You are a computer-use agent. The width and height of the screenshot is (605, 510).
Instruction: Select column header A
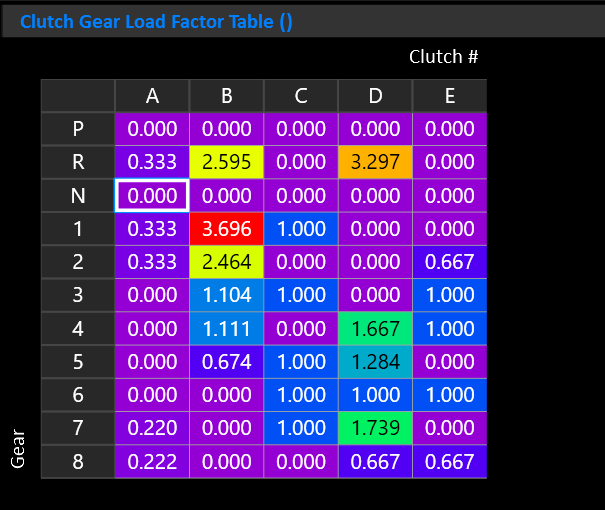pyautogui.click(x=152, y=96)
